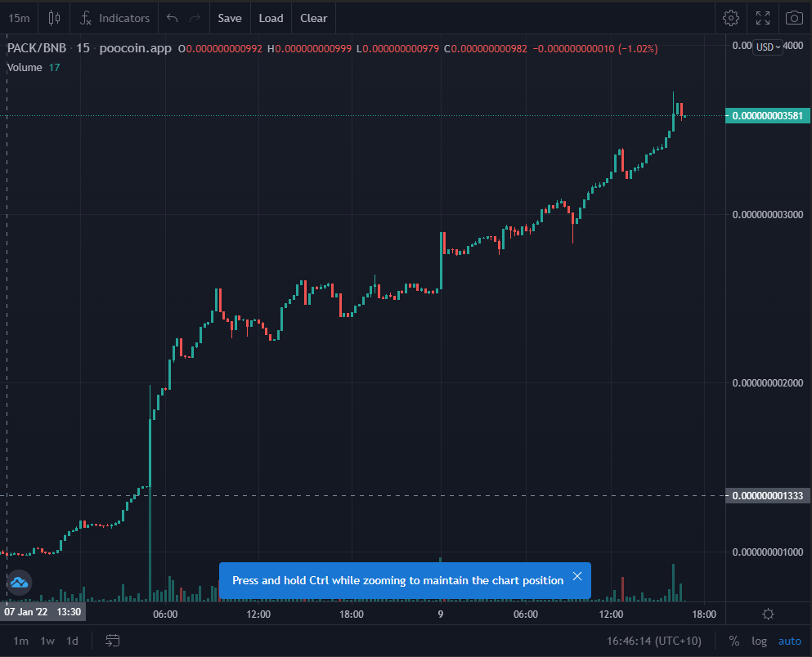Select the 1d date range
Image resolution: width=812 pixels, height=657 pixels.
(x=73, y=641)
